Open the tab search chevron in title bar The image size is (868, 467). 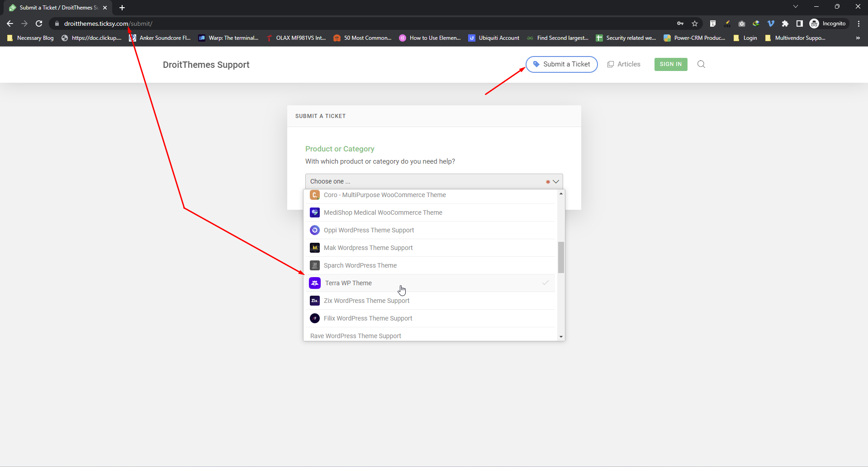(x=796, y=6)
